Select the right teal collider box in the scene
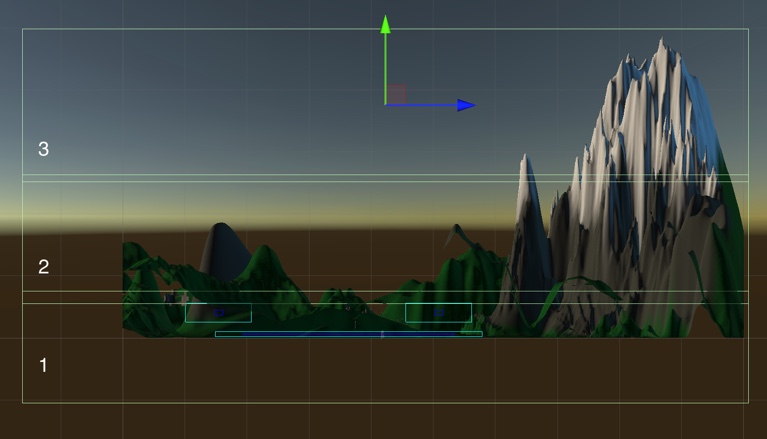The height and width of the screenshot is (439, 767). pyautogui.click(x=439, y=312)
